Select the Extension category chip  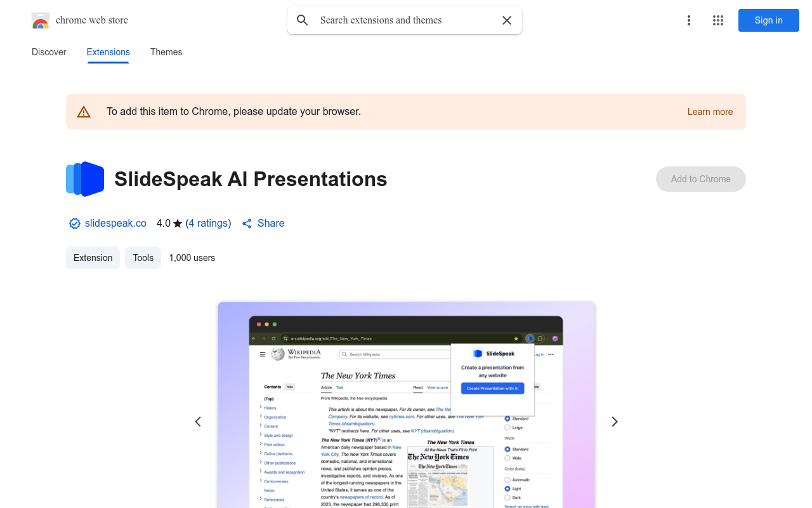[x=93, y=258]
